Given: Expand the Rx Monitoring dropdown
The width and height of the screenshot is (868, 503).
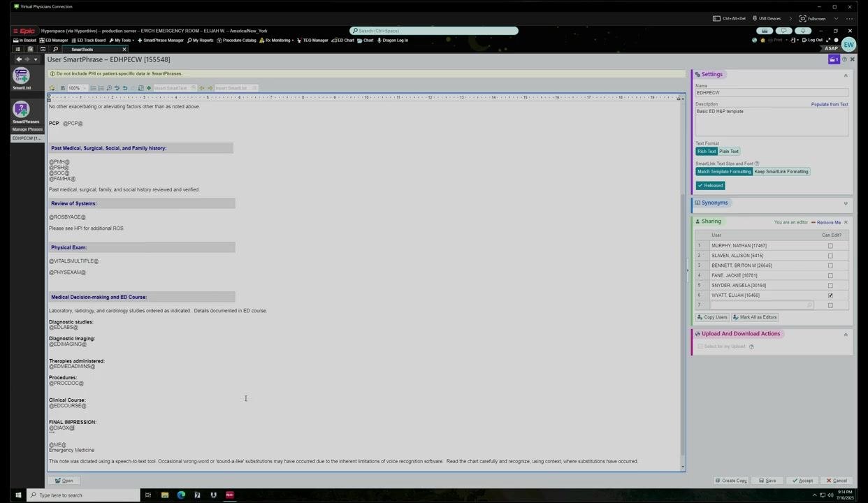Looking at the screenshot, I should click(x=277, y=41).
